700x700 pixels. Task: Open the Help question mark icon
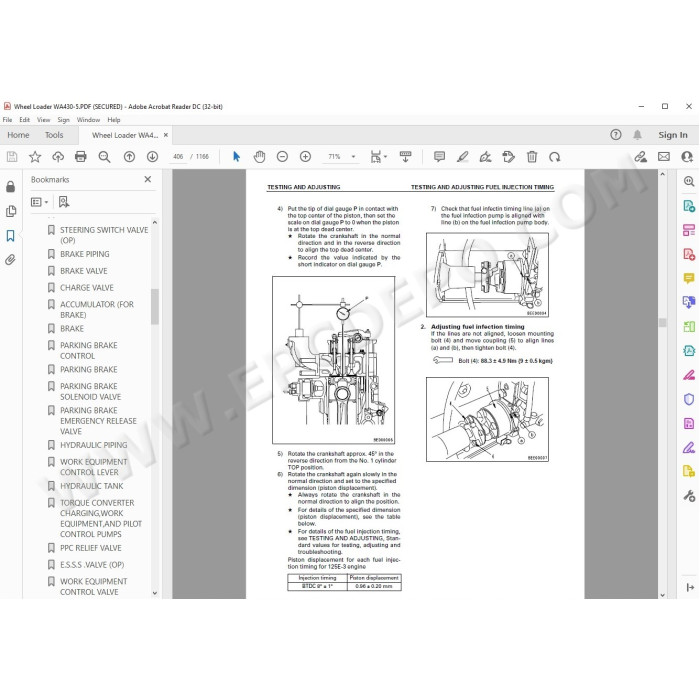[616, 135]
